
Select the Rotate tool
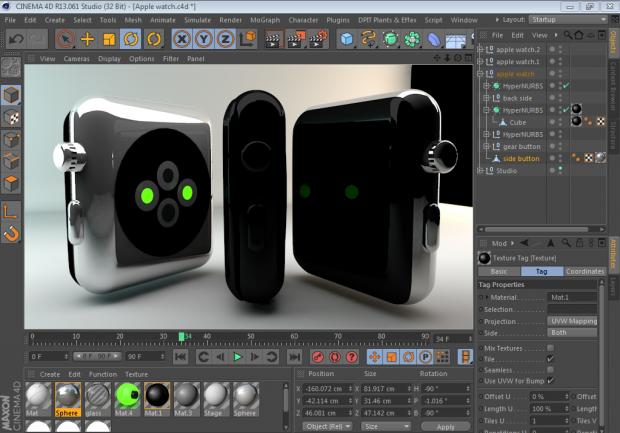coord(130,39)
